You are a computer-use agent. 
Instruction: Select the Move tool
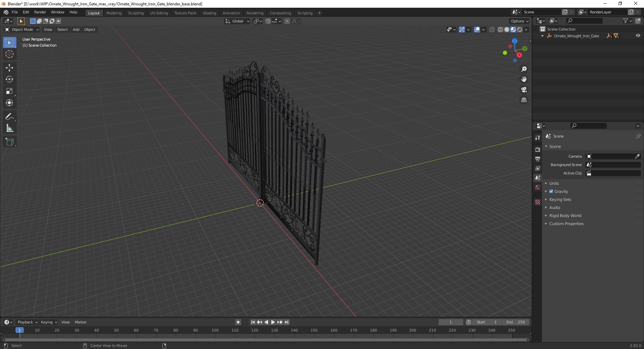click(9, 68)
